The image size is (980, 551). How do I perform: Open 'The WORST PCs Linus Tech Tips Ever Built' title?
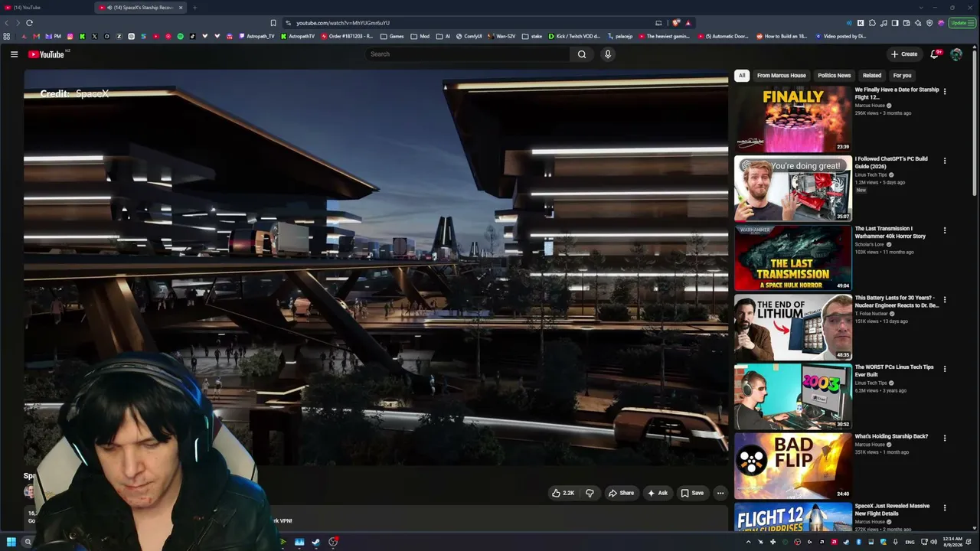[x=894, y=370]
